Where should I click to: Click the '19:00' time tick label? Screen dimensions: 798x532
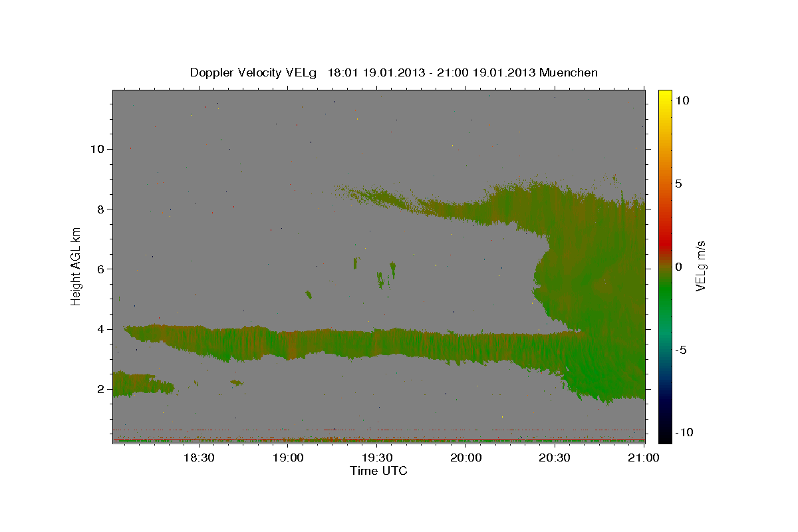click(x=287, y=458)
